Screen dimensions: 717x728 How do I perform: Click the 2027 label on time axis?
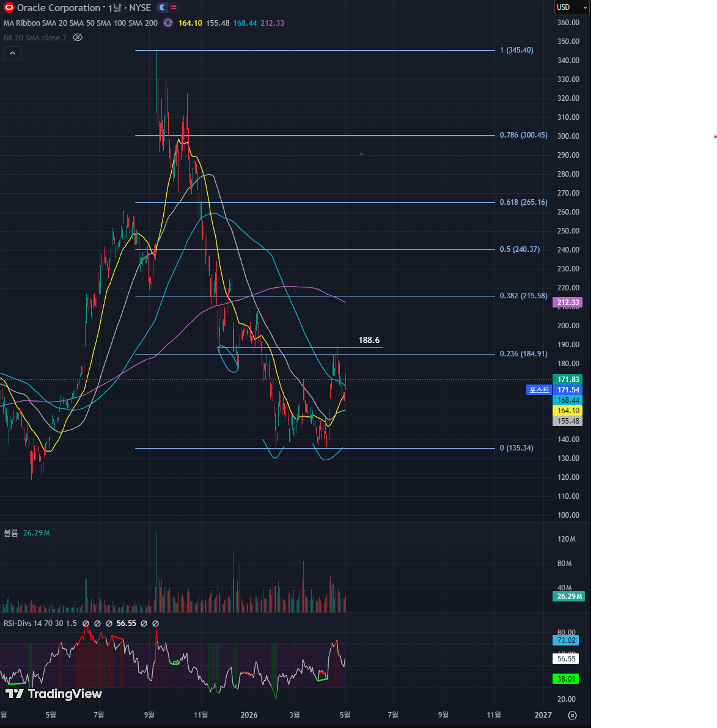click(x=543, y=715)
